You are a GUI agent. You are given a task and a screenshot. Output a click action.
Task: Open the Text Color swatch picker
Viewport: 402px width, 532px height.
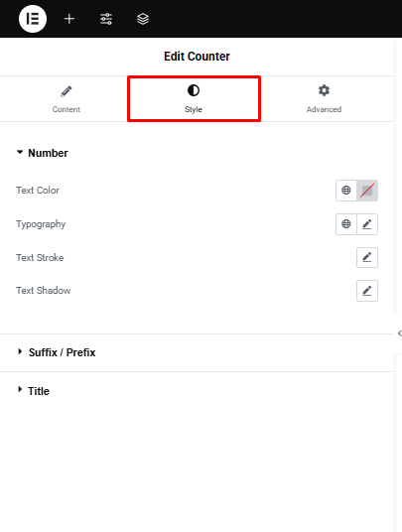367,191
